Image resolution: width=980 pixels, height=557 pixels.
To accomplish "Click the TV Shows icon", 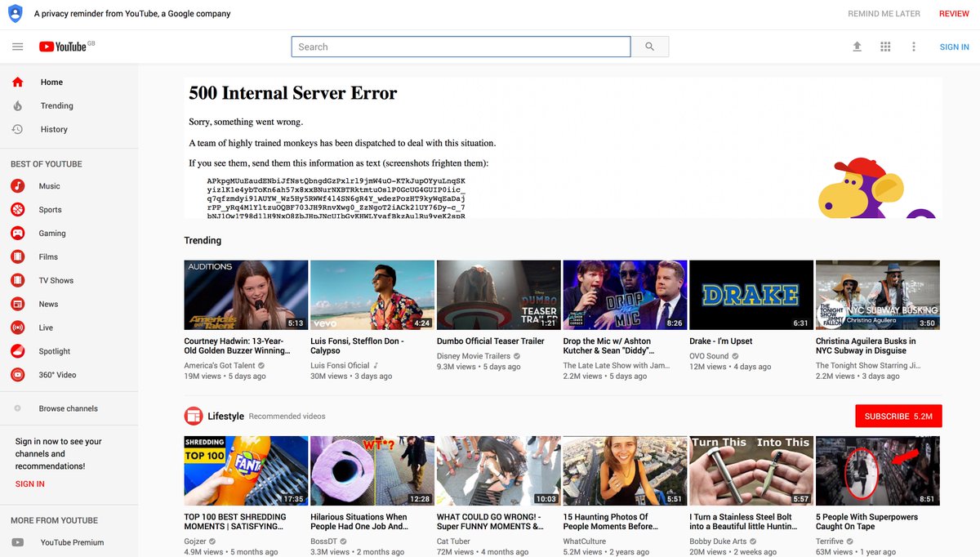I will click(18, 280).
